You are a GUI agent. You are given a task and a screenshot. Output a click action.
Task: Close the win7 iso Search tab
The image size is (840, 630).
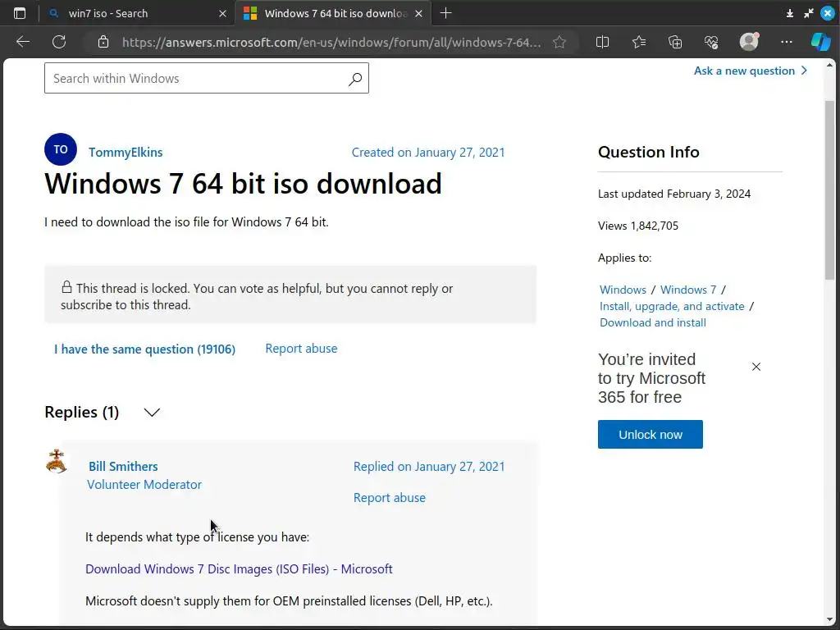(x=223, y=13)
